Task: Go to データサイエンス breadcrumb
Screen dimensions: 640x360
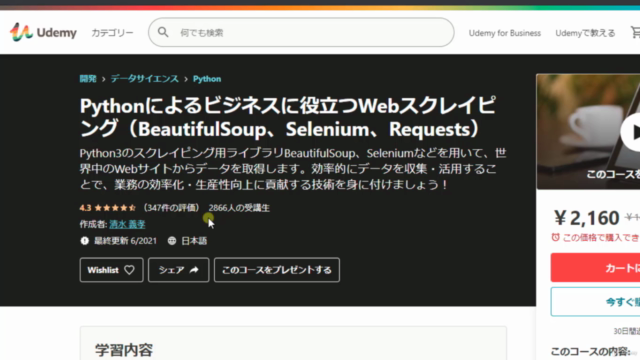Action: [x=144, y=79]
